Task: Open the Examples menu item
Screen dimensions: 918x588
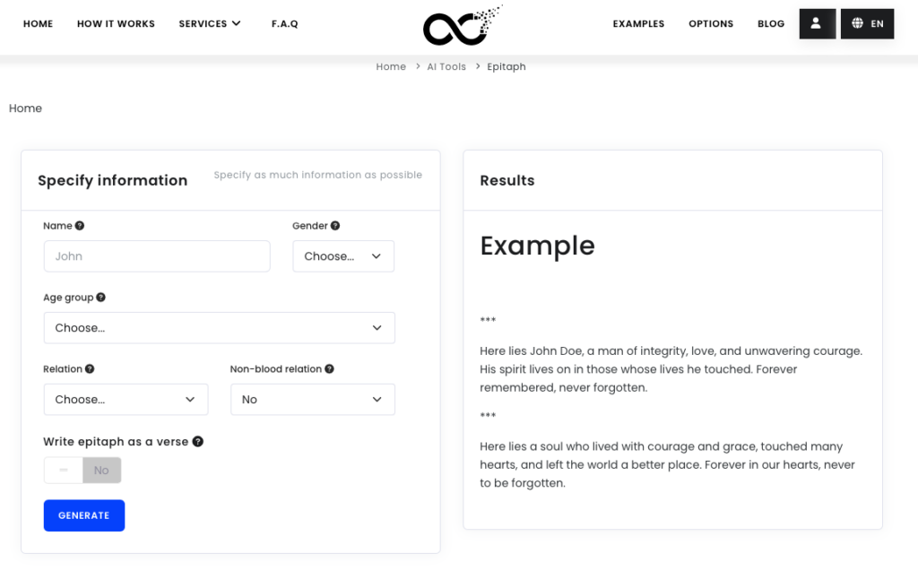Action: point(638,24)
